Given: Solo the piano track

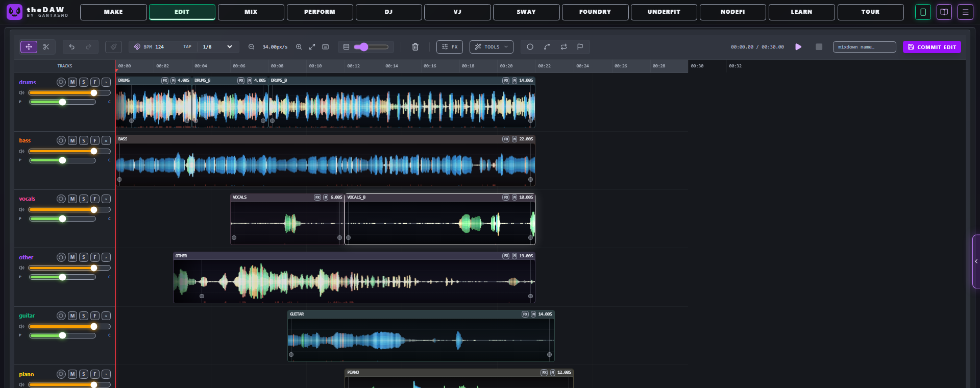Looking at the screenshot, I should pos(84,374).
